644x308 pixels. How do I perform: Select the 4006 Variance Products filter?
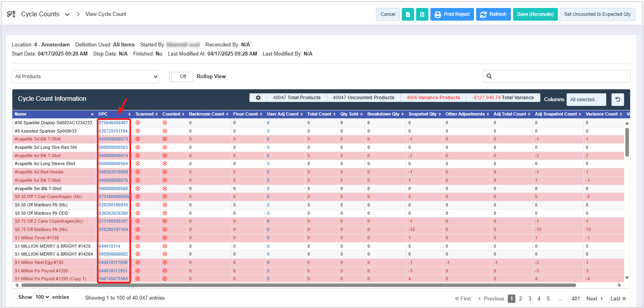click(x=433, y=98)
